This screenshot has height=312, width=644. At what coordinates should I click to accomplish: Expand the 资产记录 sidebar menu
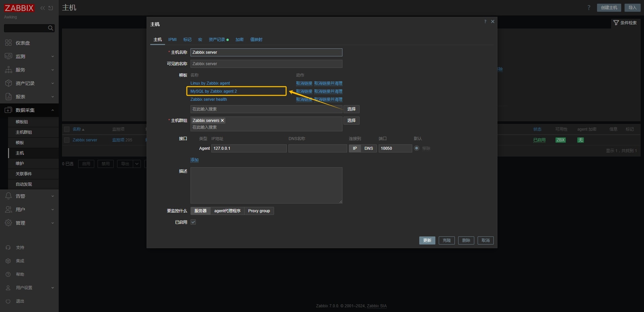(x=29, y=83)
